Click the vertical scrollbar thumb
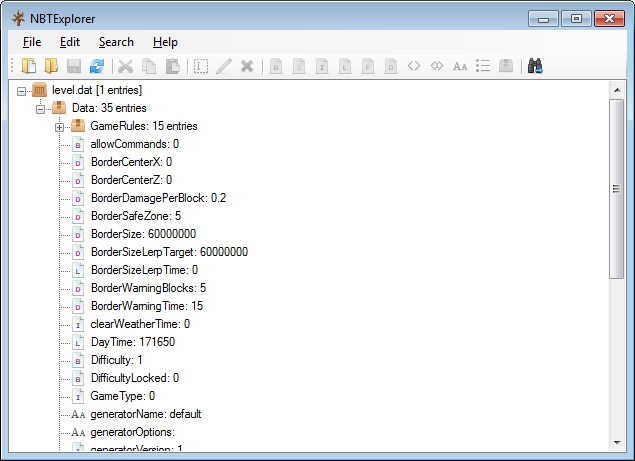Screen dimensions: 635x461 [x=617, y=189]
